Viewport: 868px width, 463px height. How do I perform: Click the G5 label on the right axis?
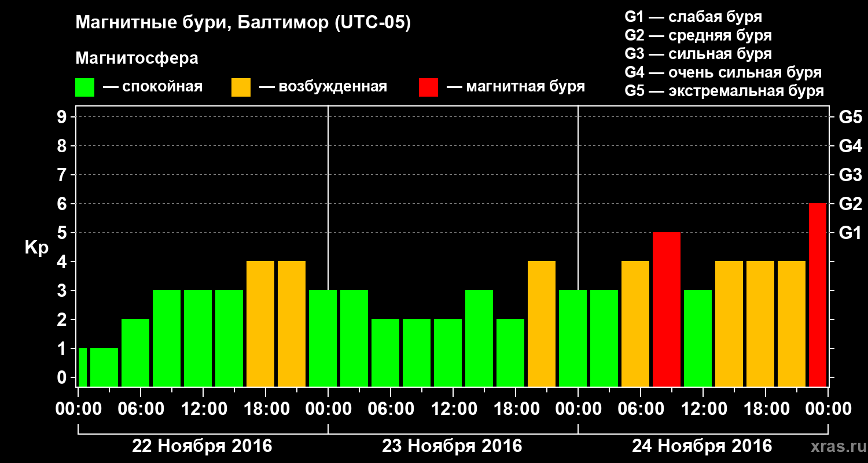pos(850,117)
